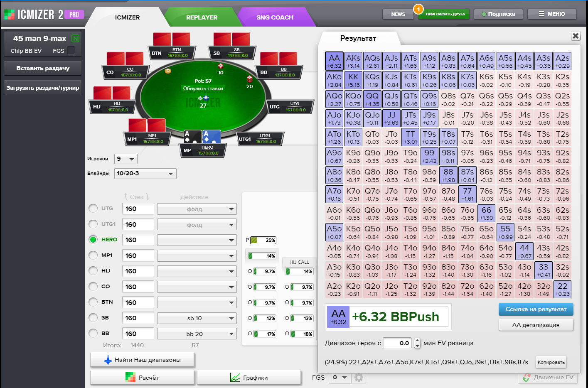This screenshot has width=588, height=388.
Task: Adjust the 12% range slider in the SB row
Action: tap(265, 318)
